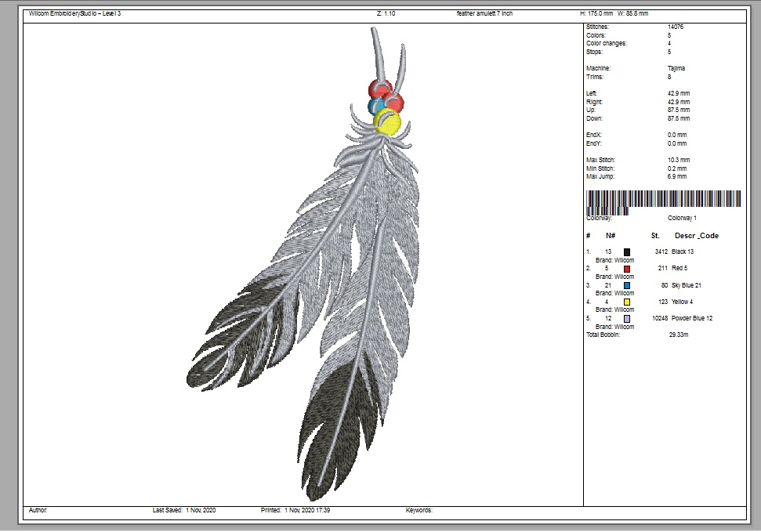Click the Machine value Tajima

click(676, 68)
